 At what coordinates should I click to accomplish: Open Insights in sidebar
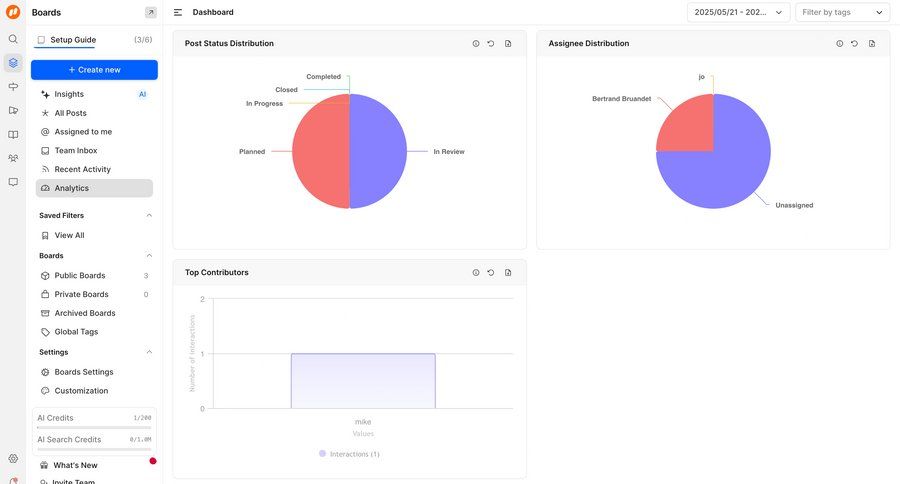(x=94, y=94)
